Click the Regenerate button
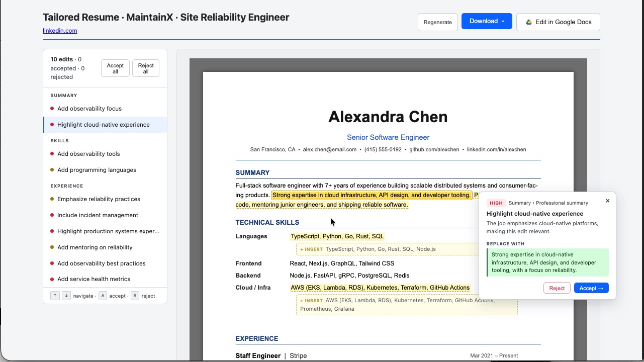This screenshot has width=644, height=362. tap(438, 22)
